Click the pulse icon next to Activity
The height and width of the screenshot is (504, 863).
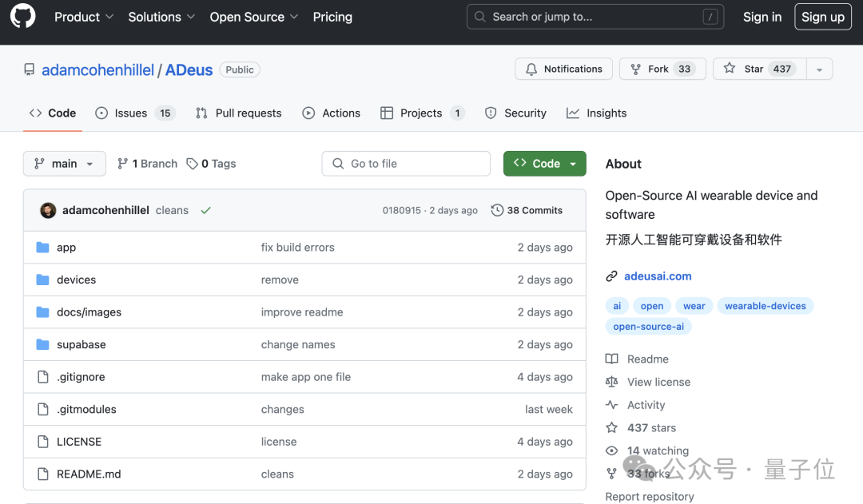tap(611, 404)
